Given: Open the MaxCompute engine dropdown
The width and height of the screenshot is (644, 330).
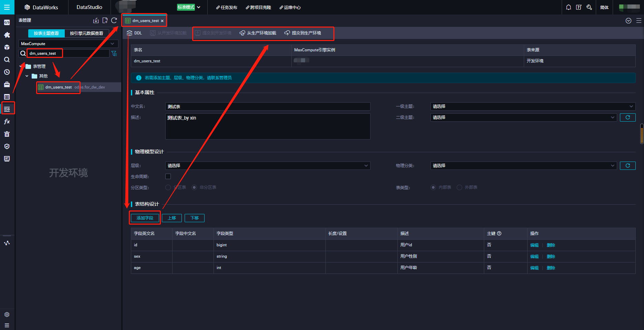Looking at the screenshot, I should click(68, 44).
